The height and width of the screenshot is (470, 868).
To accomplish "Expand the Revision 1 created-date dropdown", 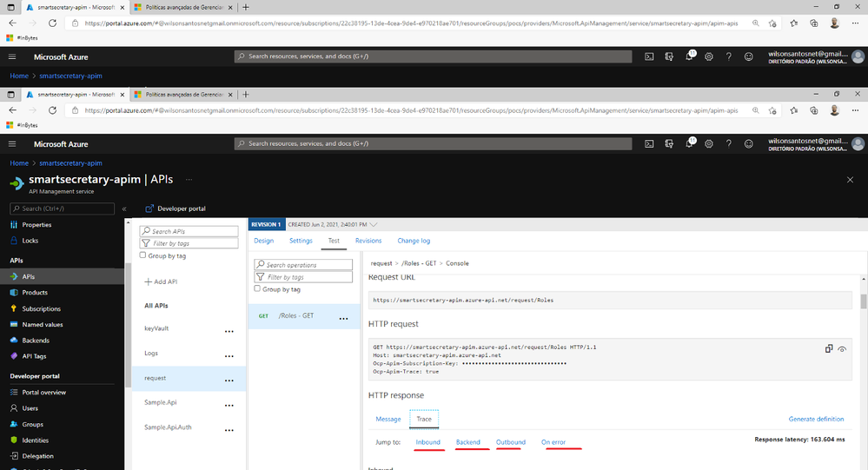I will click(373, 224).
